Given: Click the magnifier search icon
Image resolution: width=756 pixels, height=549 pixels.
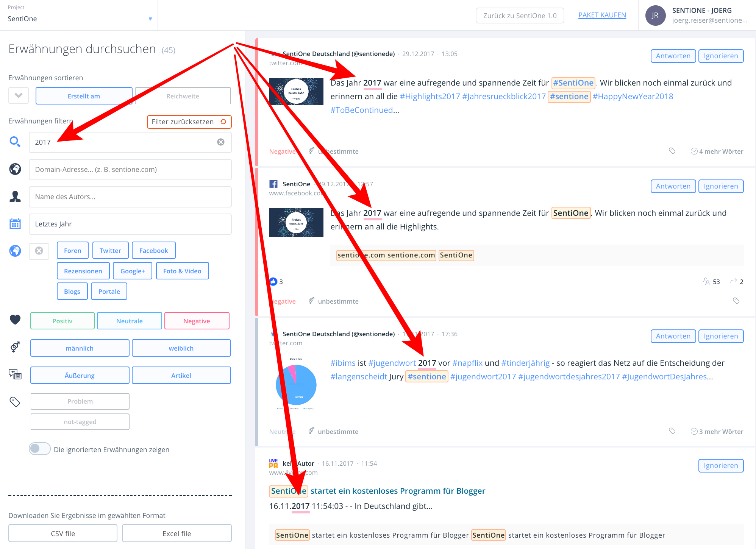Looking at the screenshot, I should [x=15, y=142].
